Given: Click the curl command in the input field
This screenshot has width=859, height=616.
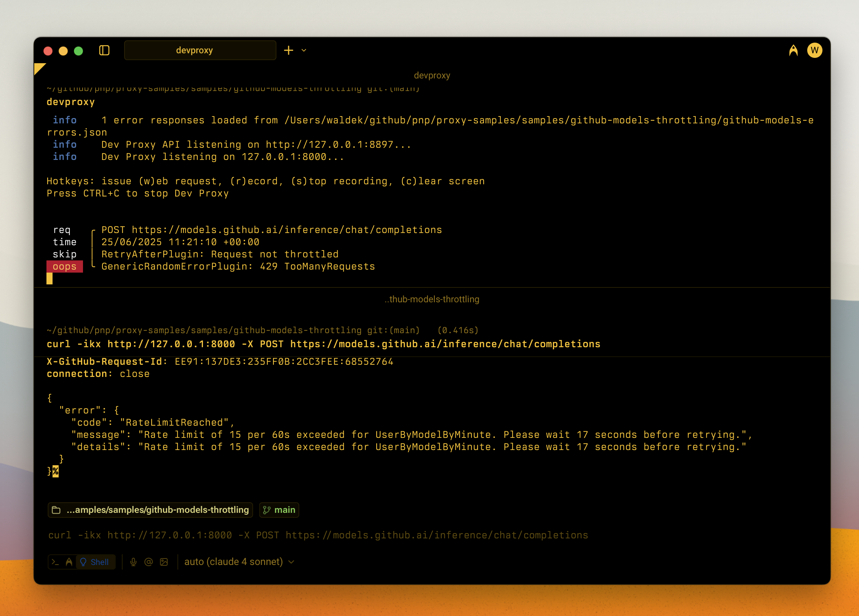Looking at the screenshot, I should point(318,535).
